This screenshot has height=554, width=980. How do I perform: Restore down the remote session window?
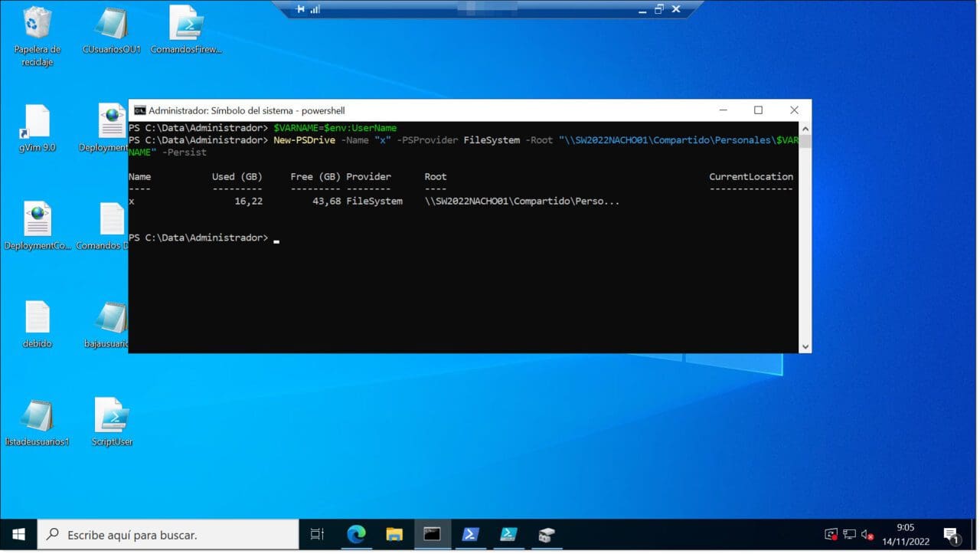658,9
